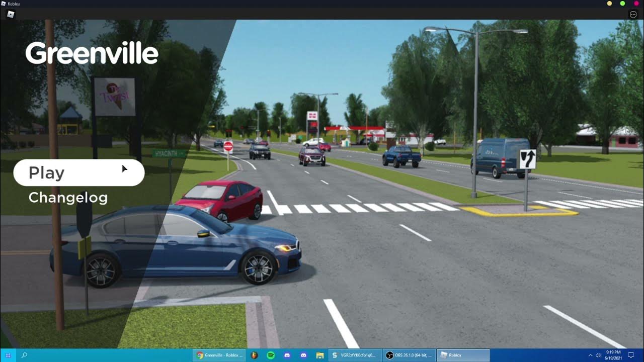This screenshot has height=362, width=644.
Task: Switch to Chrome Greenville window
Action: click(219, 355)
